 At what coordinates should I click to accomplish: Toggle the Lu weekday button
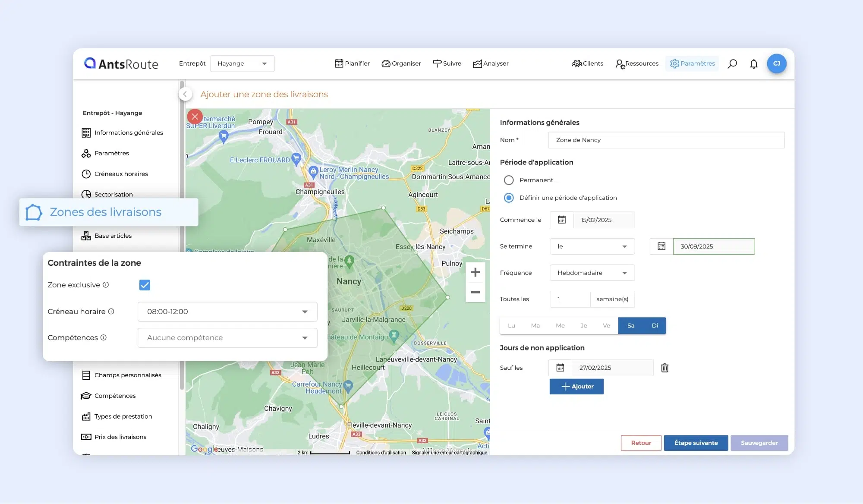coord(511,325)
